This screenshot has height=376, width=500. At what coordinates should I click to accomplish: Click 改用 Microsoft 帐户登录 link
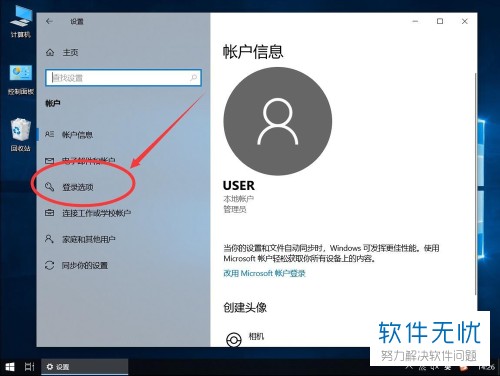coord(264,273)
